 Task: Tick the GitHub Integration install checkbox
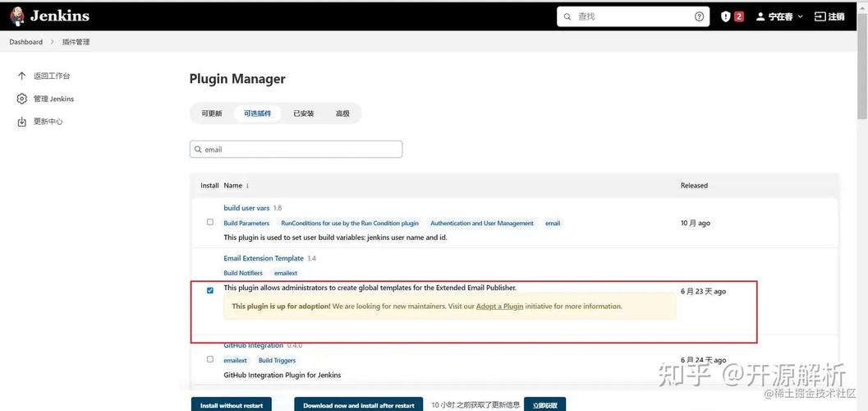coord(209,359)
